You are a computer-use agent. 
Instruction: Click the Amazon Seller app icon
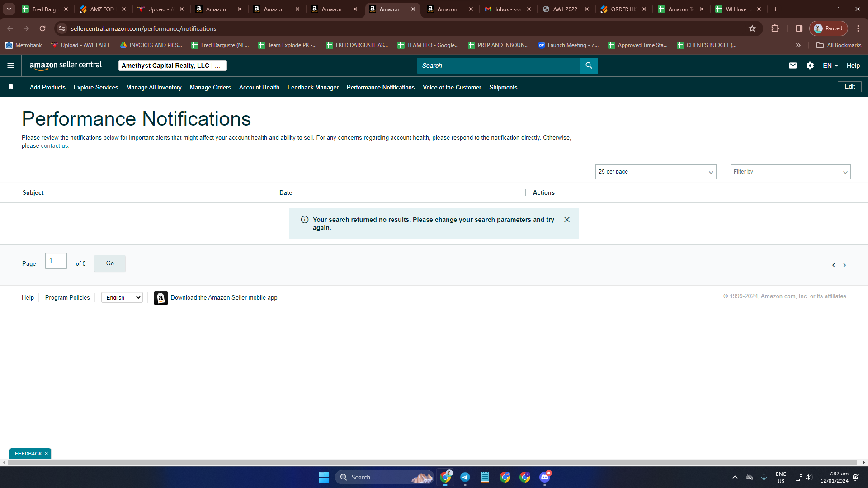tap(160, 298)
